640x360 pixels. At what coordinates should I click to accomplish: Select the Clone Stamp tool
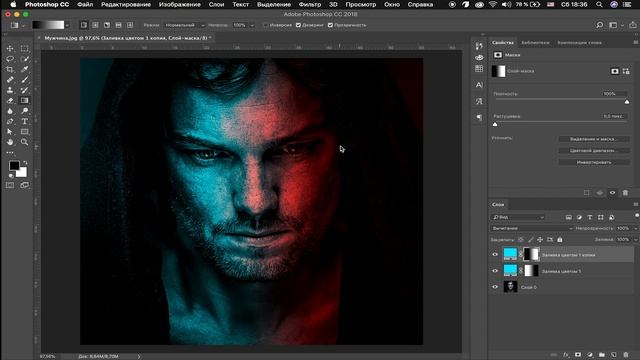pyautogui.click(x=10, y=90)
